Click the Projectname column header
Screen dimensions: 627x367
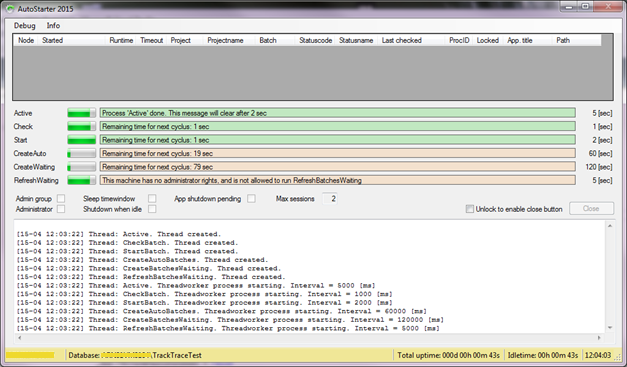pos(230,40)
